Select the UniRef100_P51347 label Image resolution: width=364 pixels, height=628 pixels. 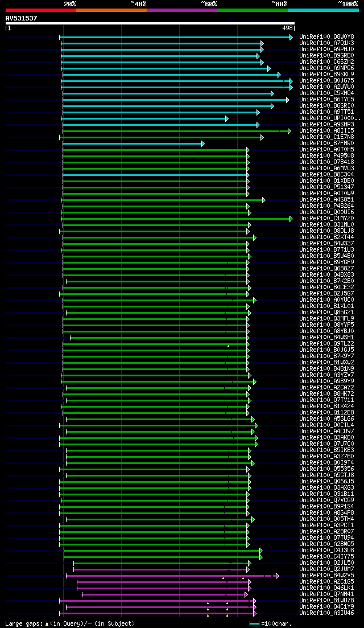click(326, 187)
